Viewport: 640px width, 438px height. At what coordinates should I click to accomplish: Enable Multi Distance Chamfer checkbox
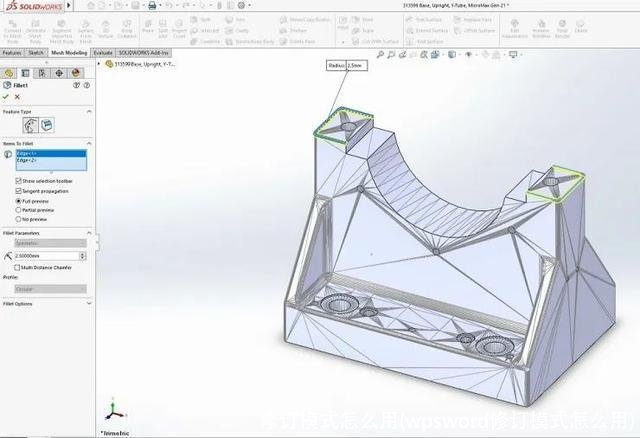(19, 267)
